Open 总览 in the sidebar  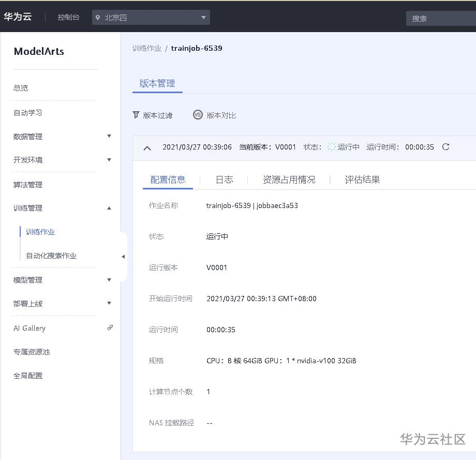(x=21, y=88)
